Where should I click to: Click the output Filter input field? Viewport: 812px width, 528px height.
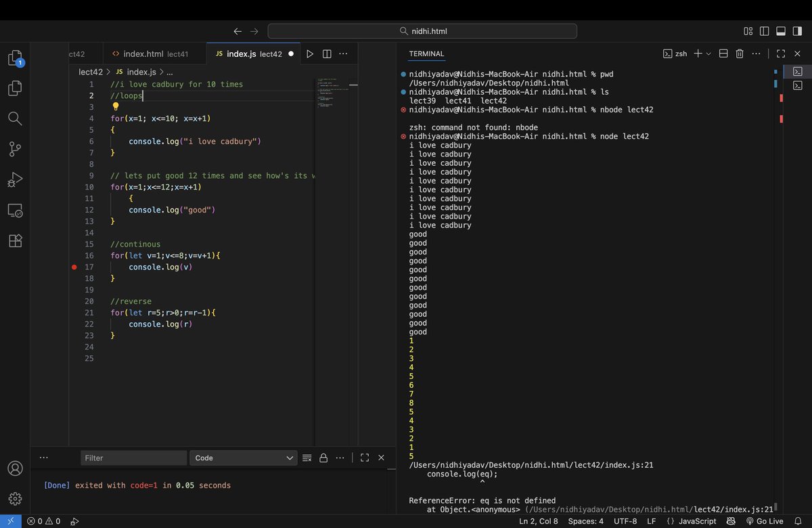[x=133, y=458]
